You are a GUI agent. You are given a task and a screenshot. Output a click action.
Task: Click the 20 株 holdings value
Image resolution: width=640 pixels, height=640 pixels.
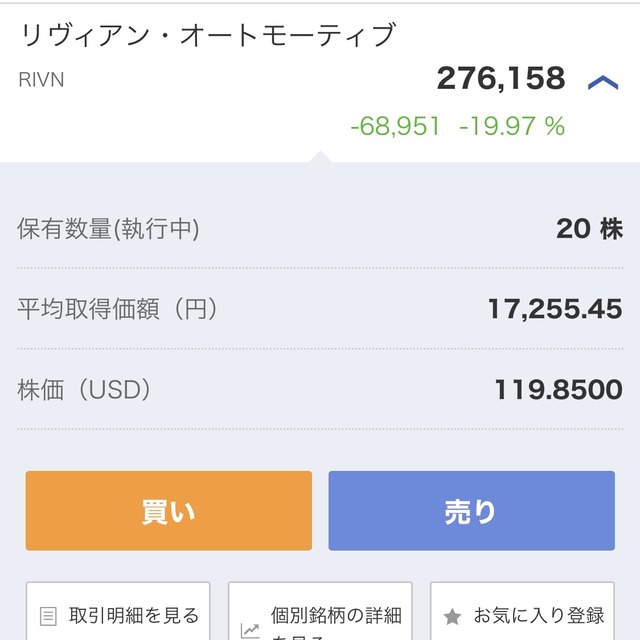point(590,229)
